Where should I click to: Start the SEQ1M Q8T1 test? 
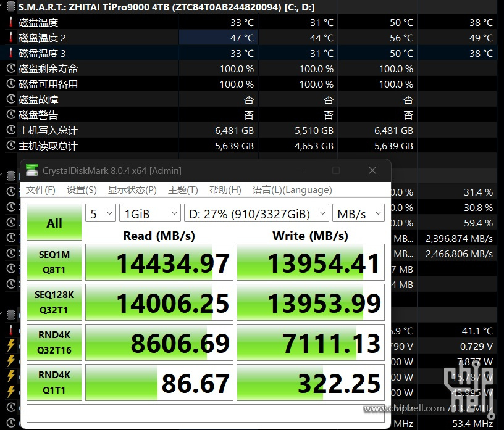54,262
